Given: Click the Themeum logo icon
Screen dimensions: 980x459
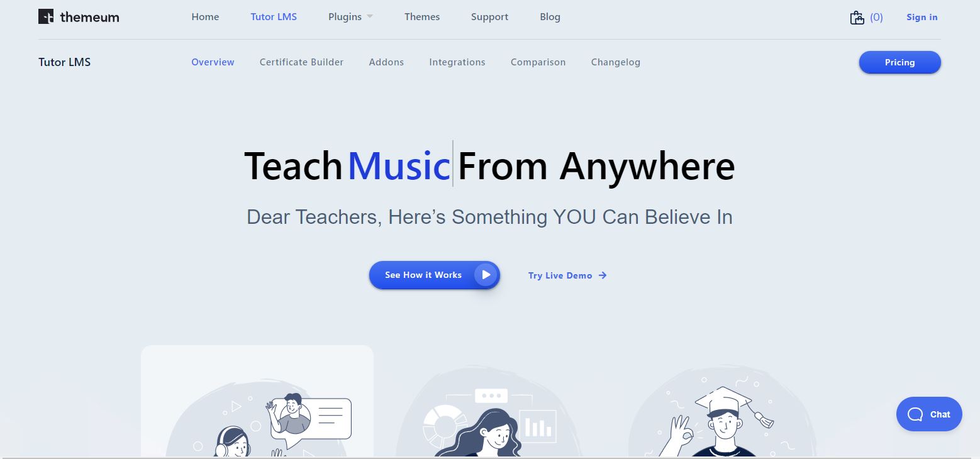Looking at the screenshot, I should click(46, 17).
